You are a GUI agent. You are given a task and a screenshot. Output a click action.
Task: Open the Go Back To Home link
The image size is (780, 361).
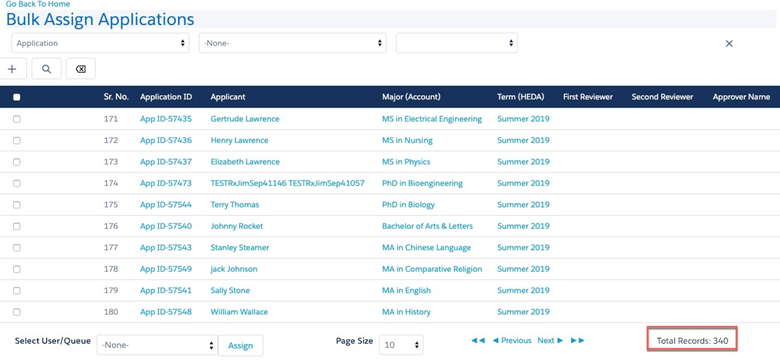[x=38, y=4]
